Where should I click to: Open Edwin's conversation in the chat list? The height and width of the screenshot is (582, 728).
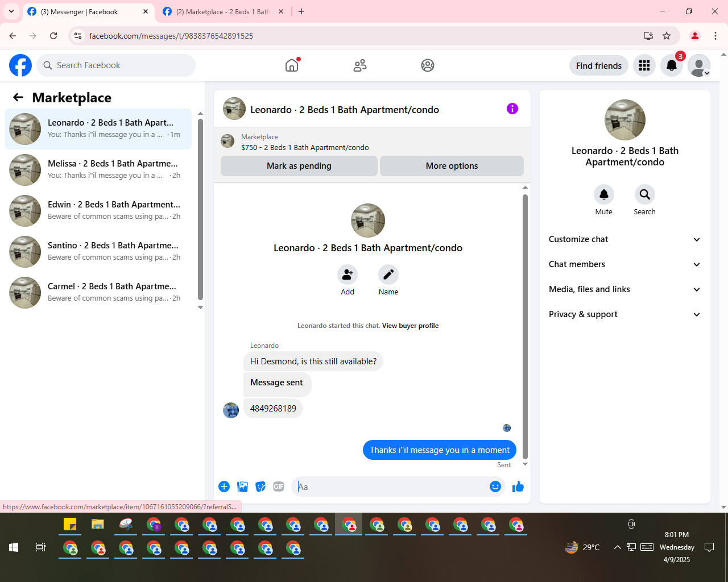(98, 211)
